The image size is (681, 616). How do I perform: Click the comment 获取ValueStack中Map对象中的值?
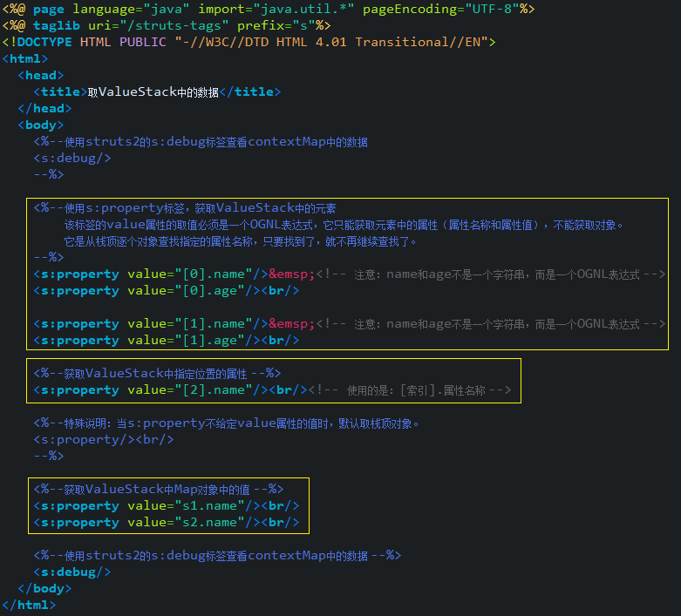(159, 490)
